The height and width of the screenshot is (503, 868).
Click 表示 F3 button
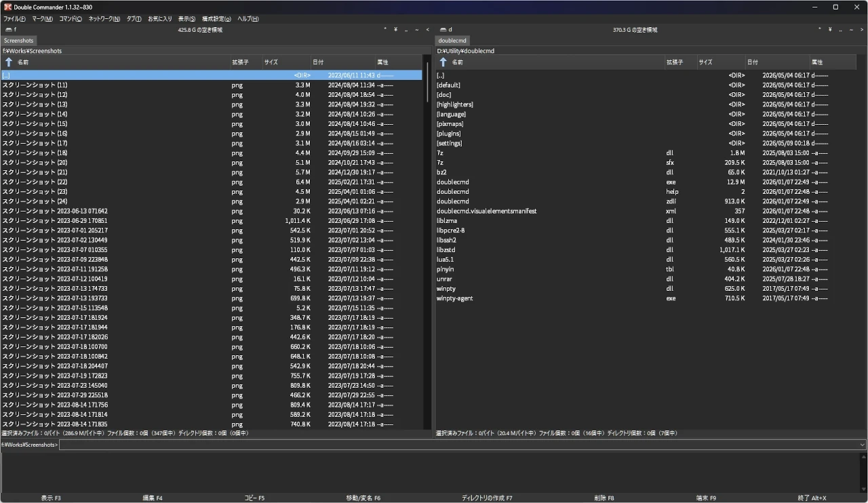tap(51, 498)
